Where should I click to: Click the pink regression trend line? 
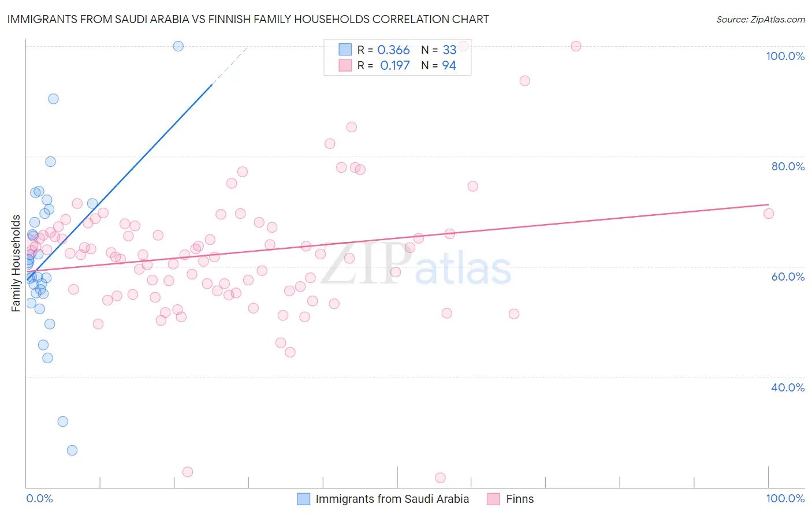pos(397,237)
